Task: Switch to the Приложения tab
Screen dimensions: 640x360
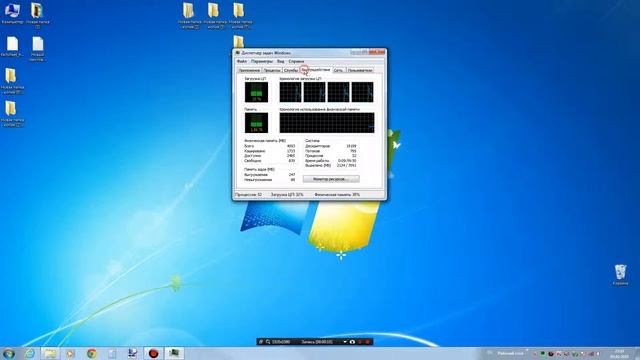Action: 249,70
